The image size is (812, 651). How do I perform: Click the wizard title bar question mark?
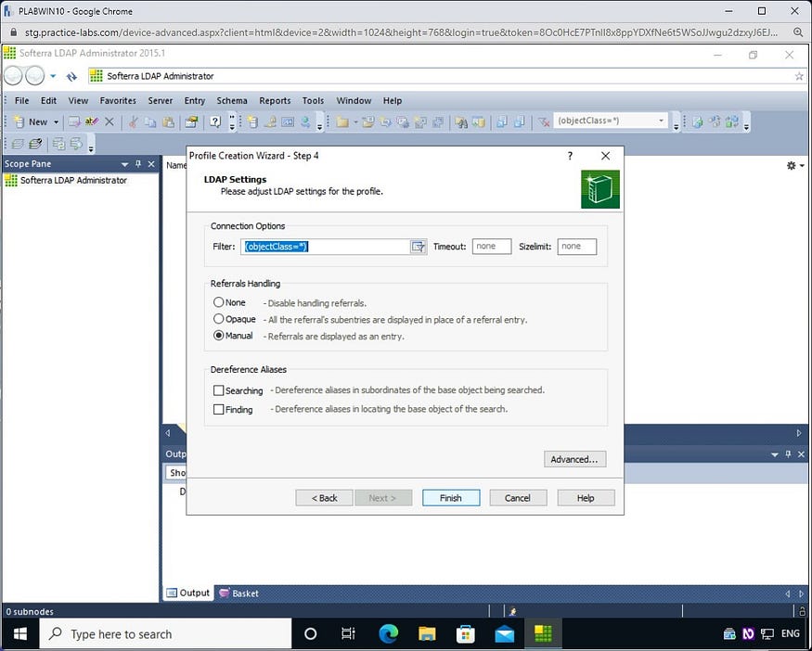[570, 156]
